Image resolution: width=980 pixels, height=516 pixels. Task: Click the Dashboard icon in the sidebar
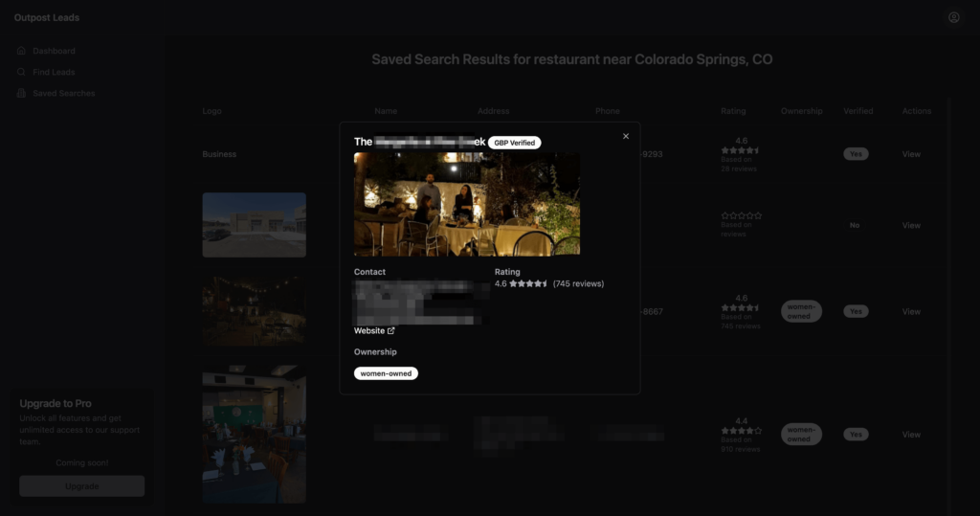[x=22, y=51]
